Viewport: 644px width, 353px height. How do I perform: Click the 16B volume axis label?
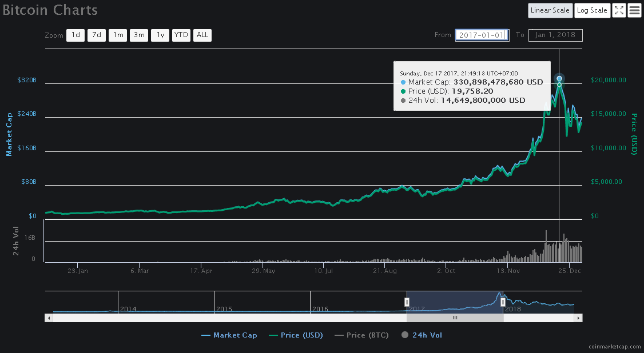(x=30, y=238)
